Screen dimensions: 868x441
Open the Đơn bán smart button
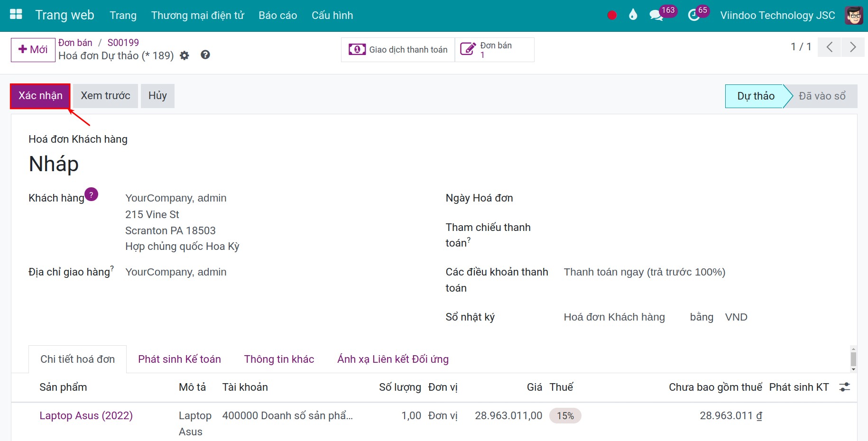click(495, 50)
